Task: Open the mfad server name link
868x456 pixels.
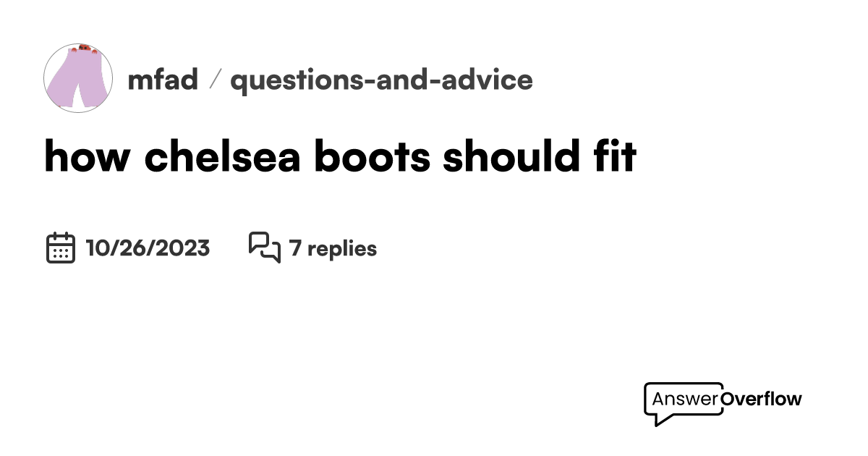Action: [163, 80]
